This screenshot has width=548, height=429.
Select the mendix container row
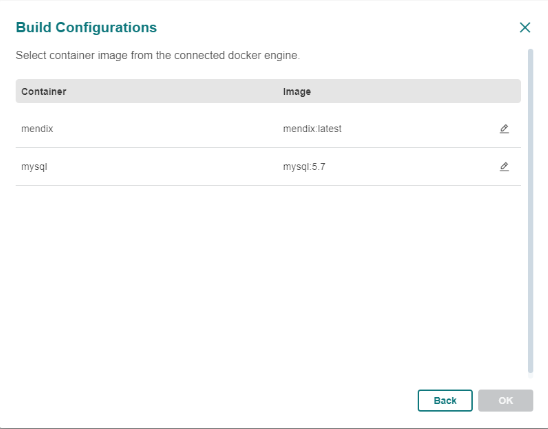268,129
